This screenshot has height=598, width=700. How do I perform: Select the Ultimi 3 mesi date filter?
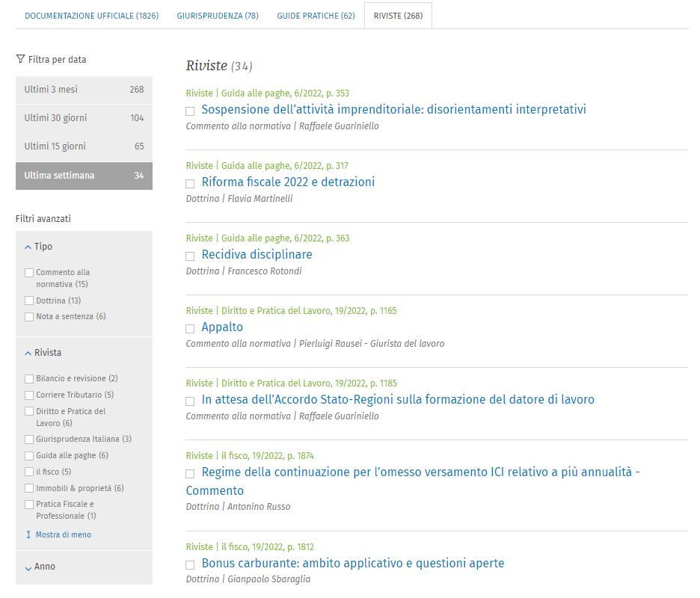coord(83,90)
